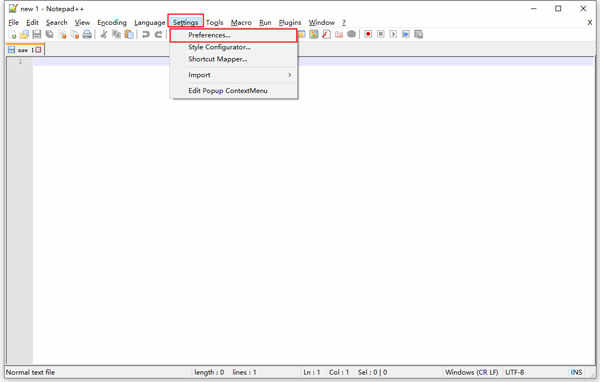Click the Close All toolbar icon
600x382 pixels.
75,35
